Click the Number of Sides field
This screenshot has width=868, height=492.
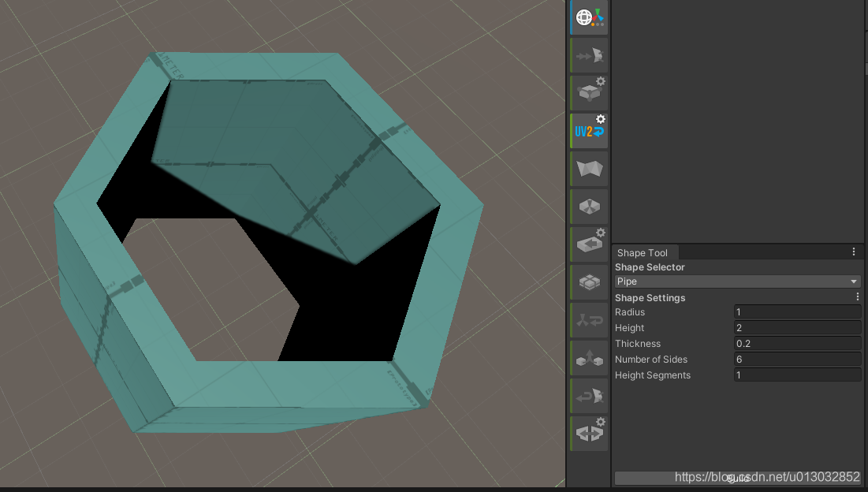(797, 360)
